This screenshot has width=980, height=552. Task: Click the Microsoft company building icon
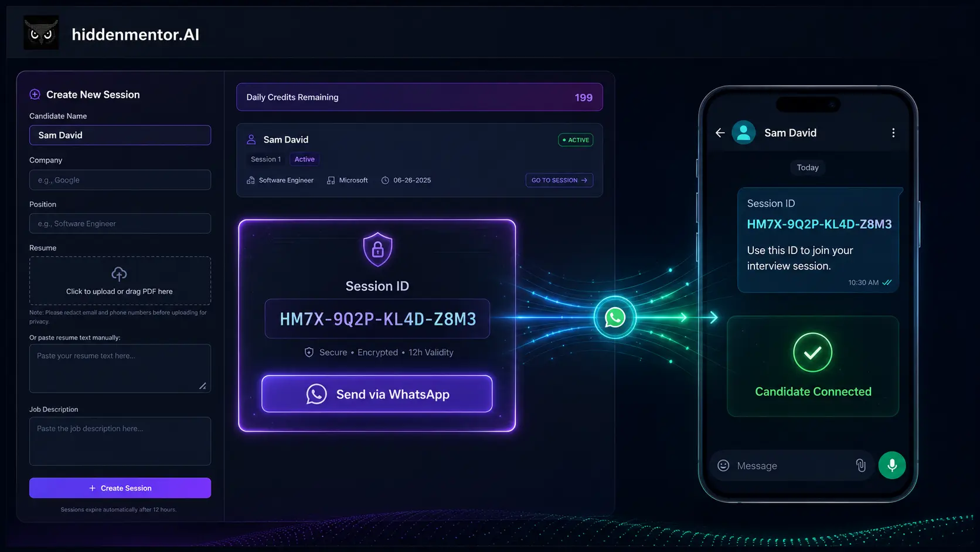(x=331, y=180)
